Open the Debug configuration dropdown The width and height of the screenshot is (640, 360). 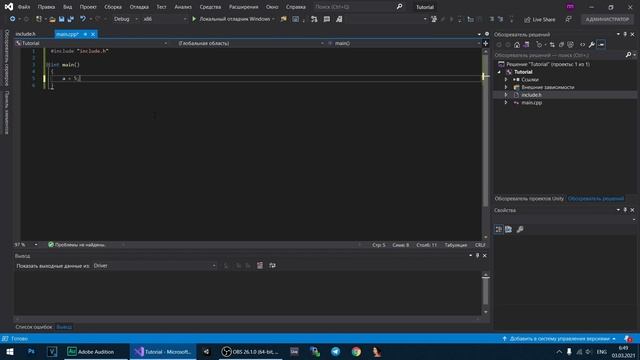(125, 19)
